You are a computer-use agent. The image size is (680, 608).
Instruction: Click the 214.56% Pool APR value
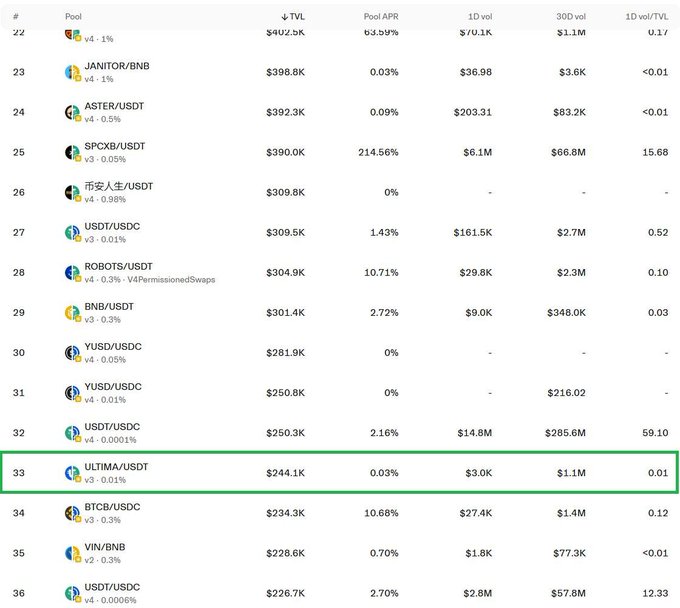pos(378,152)
